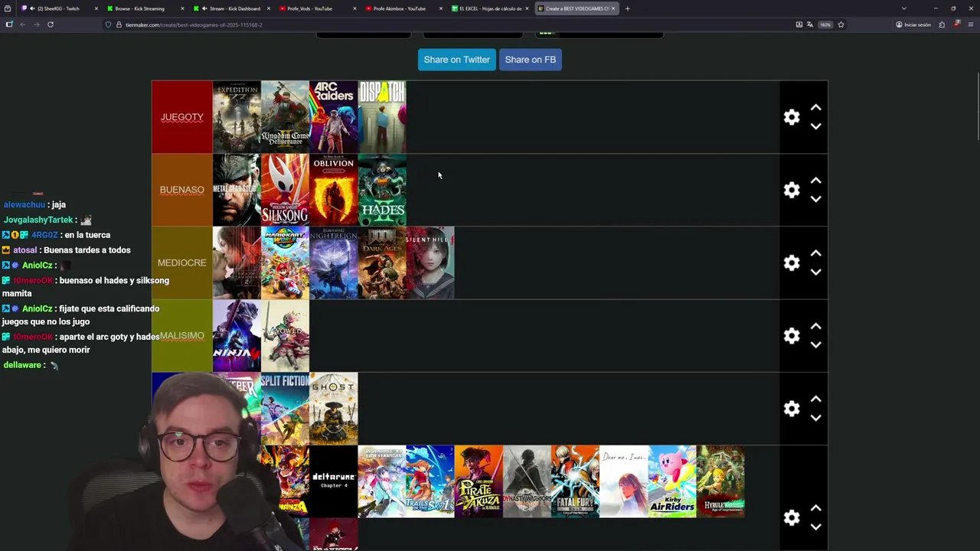Viewport: 980px width, 551px height.
Task: Move Split Fiction row up with arrow
Action: (816, 399)
